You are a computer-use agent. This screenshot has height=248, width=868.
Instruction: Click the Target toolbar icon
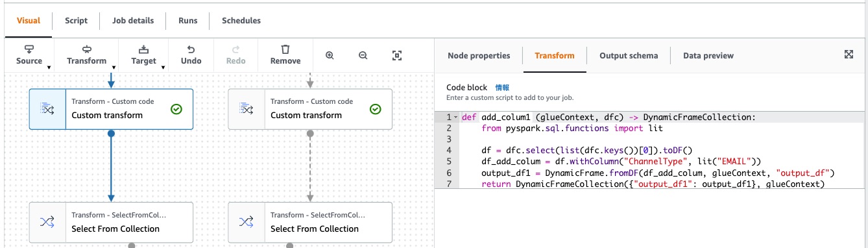click(x=143, y=49)
